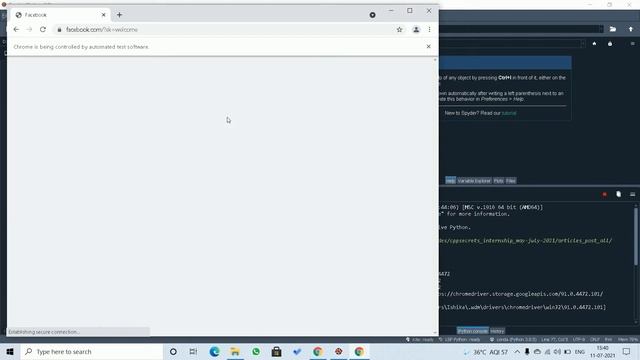Click the microphone icon in the system tray
Viewport: 640px width, 360px height.
coord(527,352)
